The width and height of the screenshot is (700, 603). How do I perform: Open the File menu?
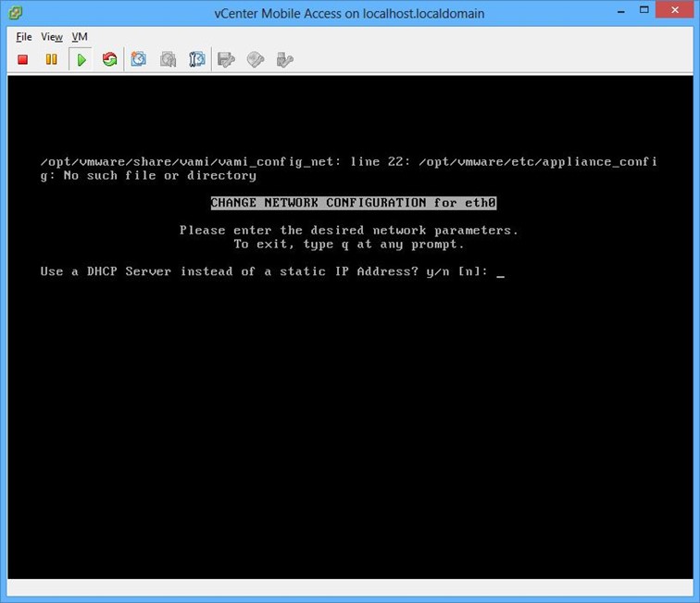(x=24, y=37)
